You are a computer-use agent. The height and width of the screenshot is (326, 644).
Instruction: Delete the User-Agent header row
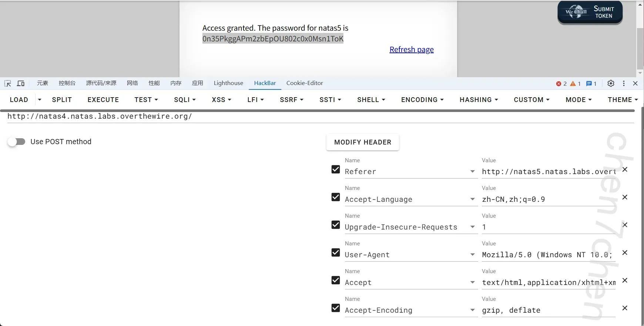pos(625,253)
